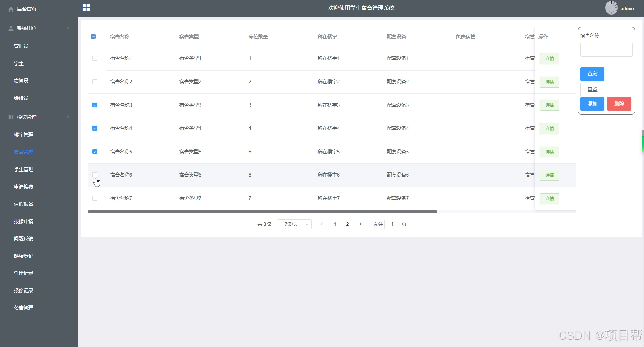This screenshot has width=644, height=347.
Task: Click the 所在楼宇5 cell
Action: [x=329, y=152]
